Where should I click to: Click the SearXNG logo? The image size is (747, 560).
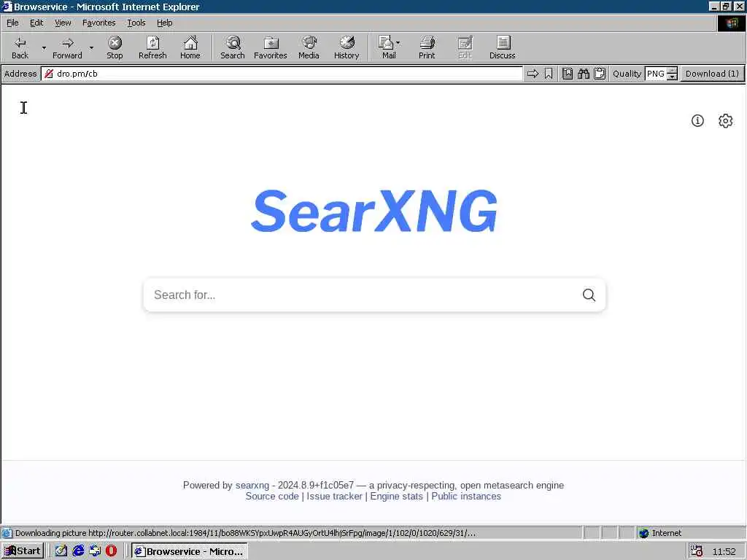pos(374,211)
